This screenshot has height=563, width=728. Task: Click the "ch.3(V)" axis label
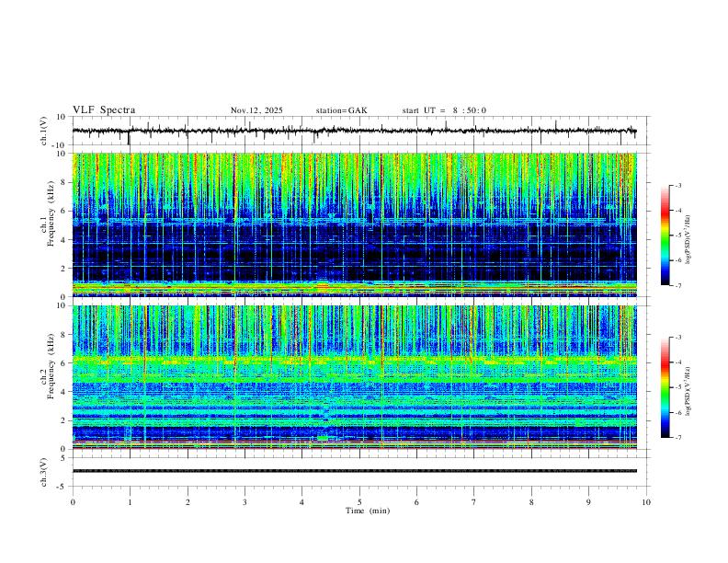pos(44,472)
